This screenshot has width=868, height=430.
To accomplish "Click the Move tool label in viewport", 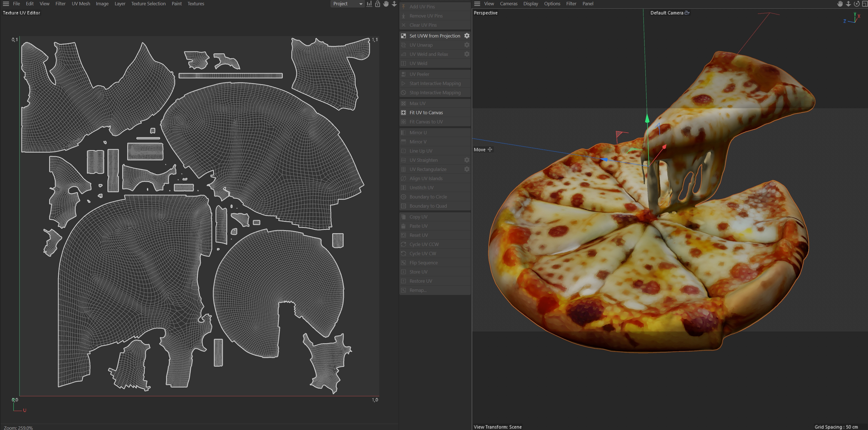I will (x=479, y=150).
